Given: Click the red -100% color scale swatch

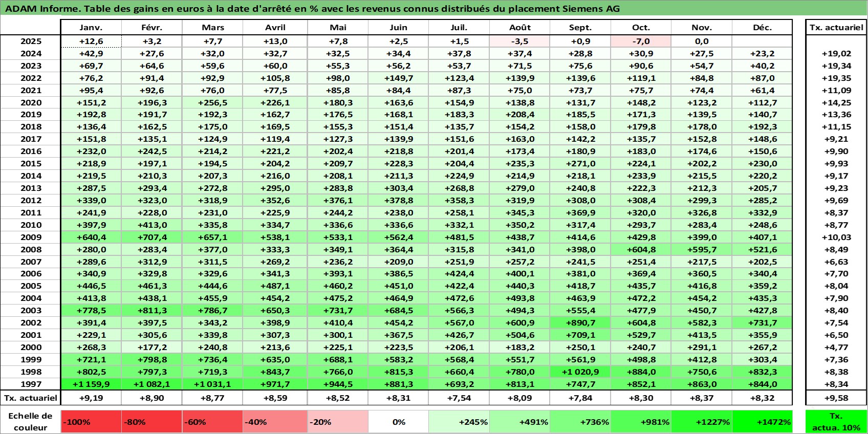Looking at the screenshot, I should tap(91, 422).
